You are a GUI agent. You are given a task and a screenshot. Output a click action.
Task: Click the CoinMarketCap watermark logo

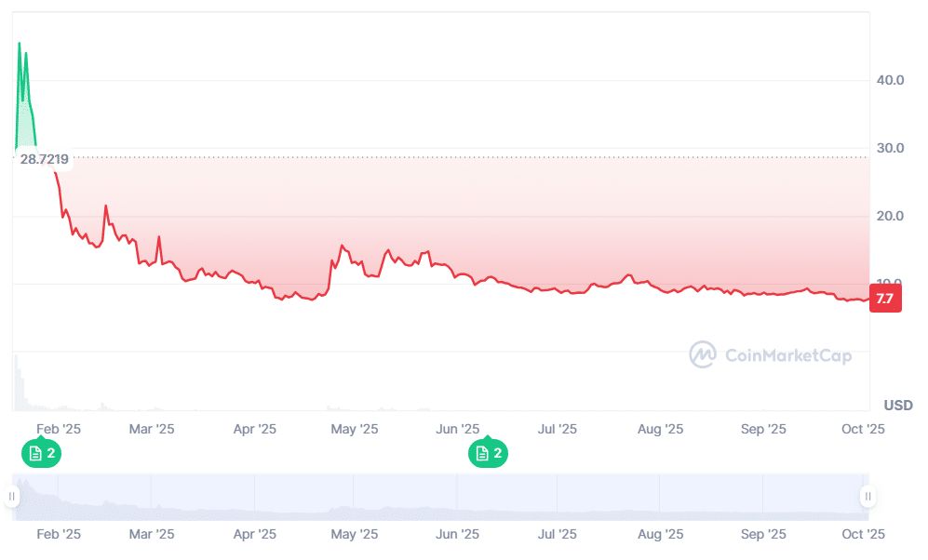click(770, 354)
